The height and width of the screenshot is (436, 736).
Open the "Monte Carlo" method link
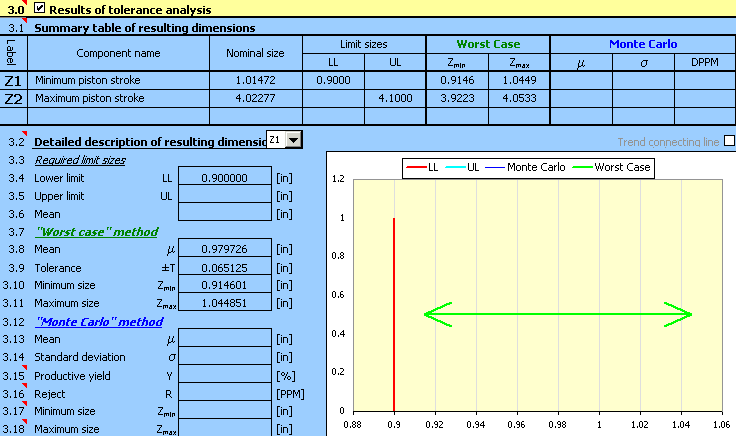point(99,322)
